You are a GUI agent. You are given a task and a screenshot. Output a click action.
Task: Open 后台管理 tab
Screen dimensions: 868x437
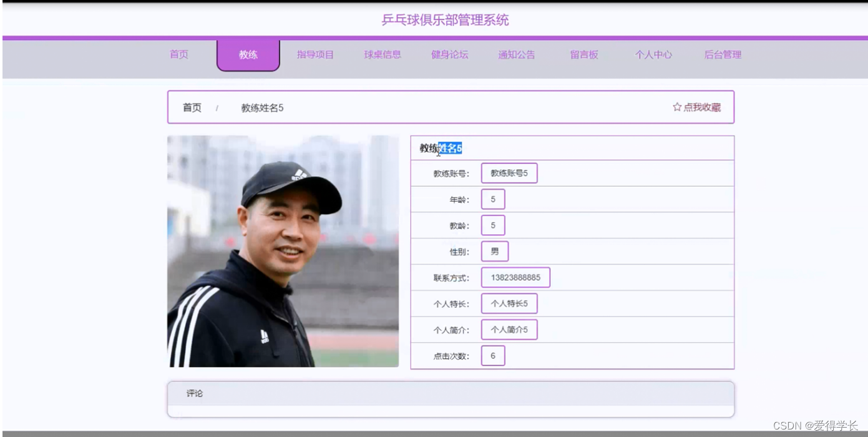click(723, 55)
